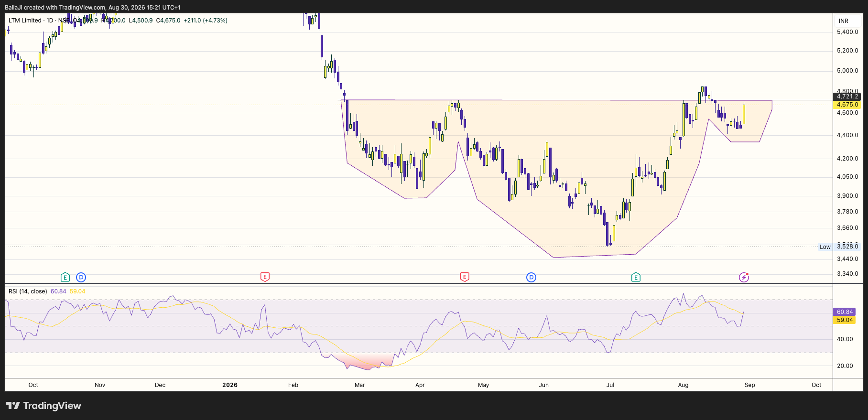Click the 4,721.2 price label
868x420 pixels.
click(x=847, y=97)
